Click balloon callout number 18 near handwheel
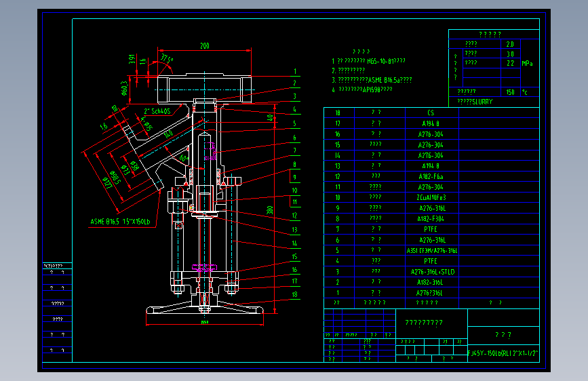The image size is (588, 381). pos(295,294)
